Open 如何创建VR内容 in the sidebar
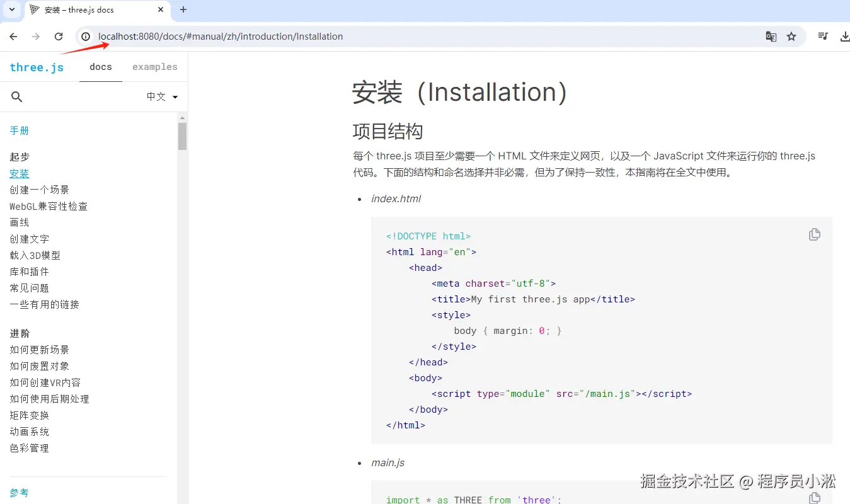The height and width of the screenshot is (504, 850). click(45, 382)
